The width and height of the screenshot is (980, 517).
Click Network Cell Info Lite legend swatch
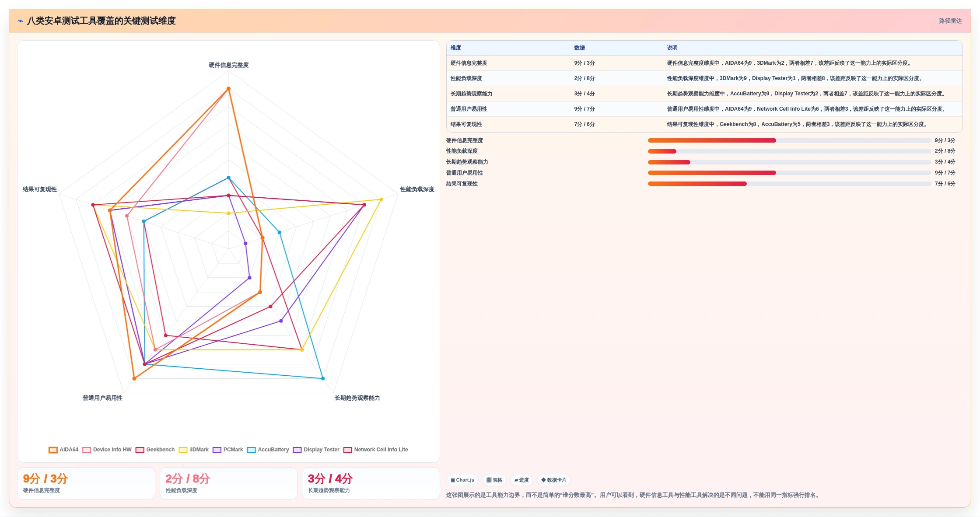click(348, 450)
